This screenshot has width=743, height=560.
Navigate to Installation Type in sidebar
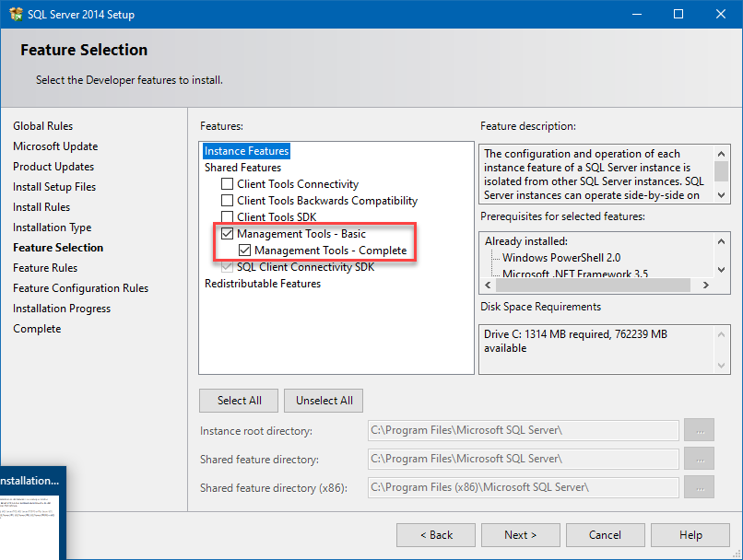pos(52,227)
